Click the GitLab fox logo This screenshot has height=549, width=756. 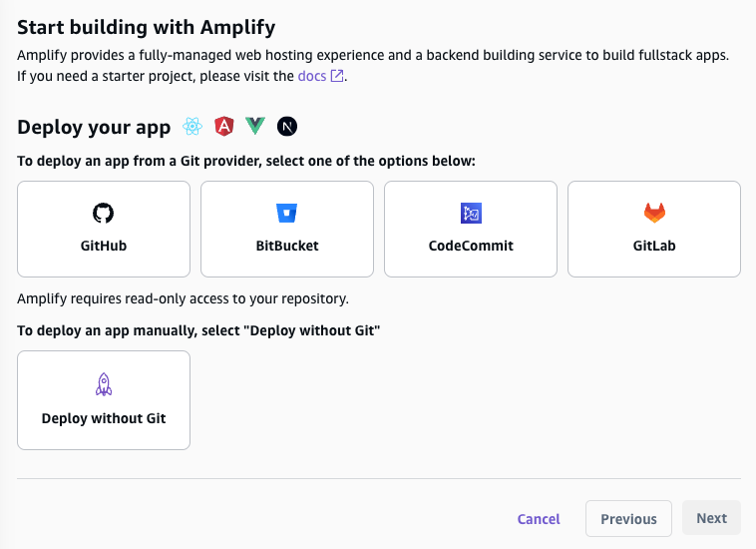click(x=654, y=213)
